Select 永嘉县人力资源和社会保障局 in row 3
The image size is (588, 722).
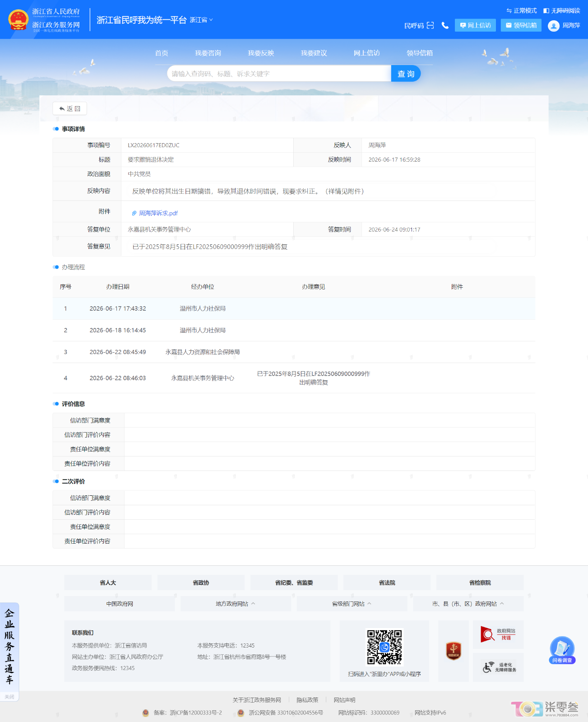[x=203, y=352]
